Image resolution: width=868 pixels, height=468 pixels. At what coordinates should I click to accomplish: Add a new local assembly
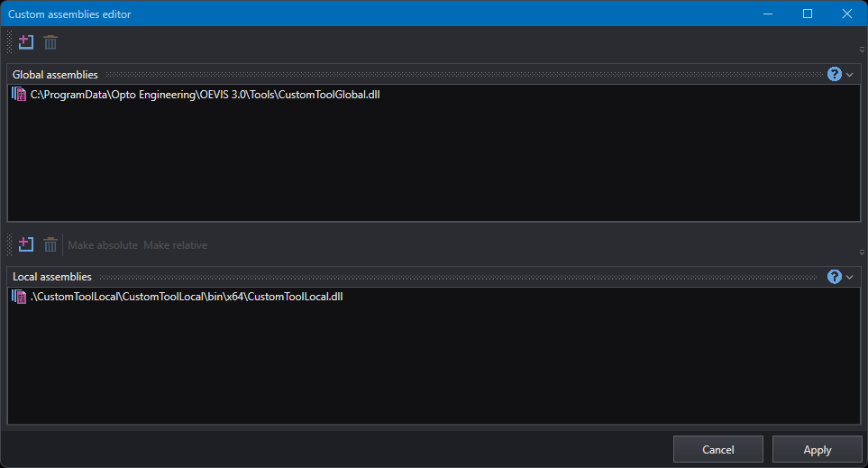click(x=26, y=244)
